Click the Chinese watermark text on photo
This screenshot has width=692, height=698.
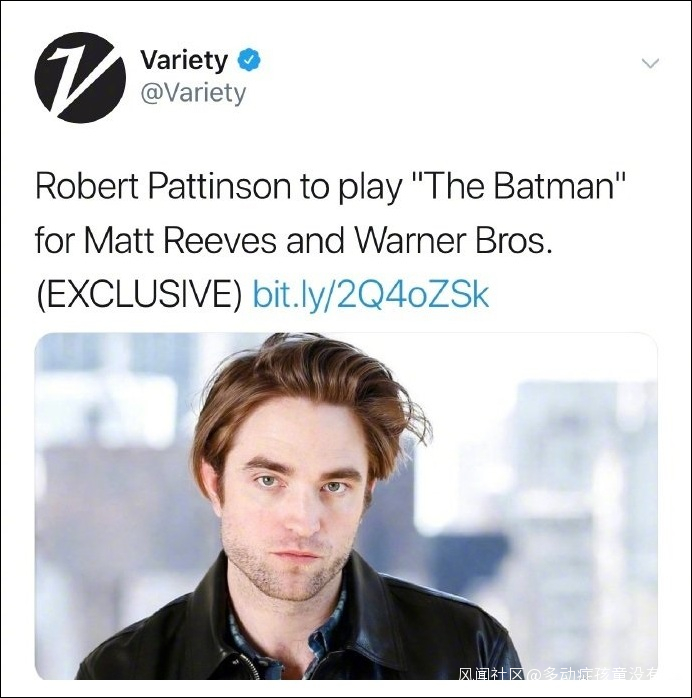point(558,673)
